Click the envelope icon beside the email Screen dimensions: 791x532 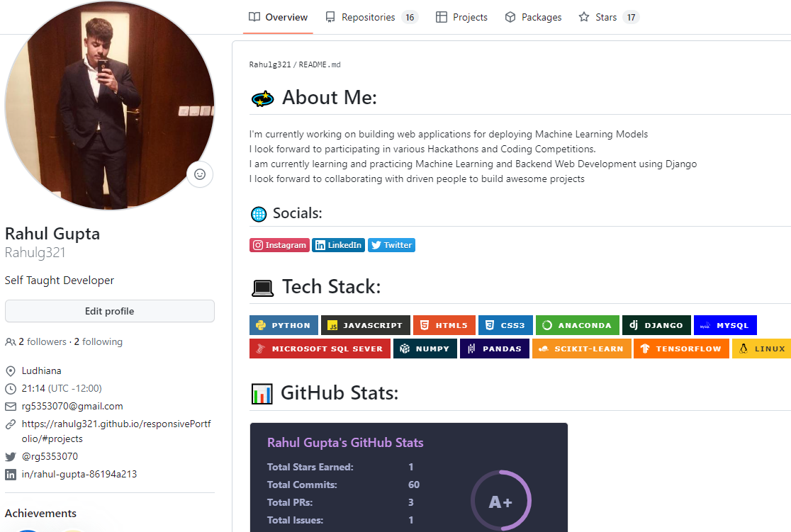click(11, 407)
